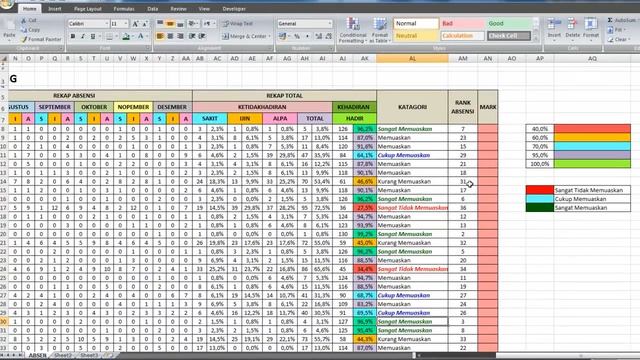This screenshot has width=640, height=360.
Task: Switch to the Review tab
Action: pyautogui.click(x=178, y=9)
